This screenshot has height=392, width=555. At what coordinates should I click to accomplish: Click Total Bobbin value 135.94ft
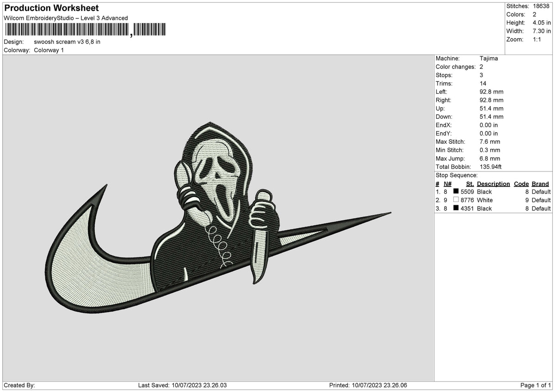pyautogui.click(x=491, y=167)
